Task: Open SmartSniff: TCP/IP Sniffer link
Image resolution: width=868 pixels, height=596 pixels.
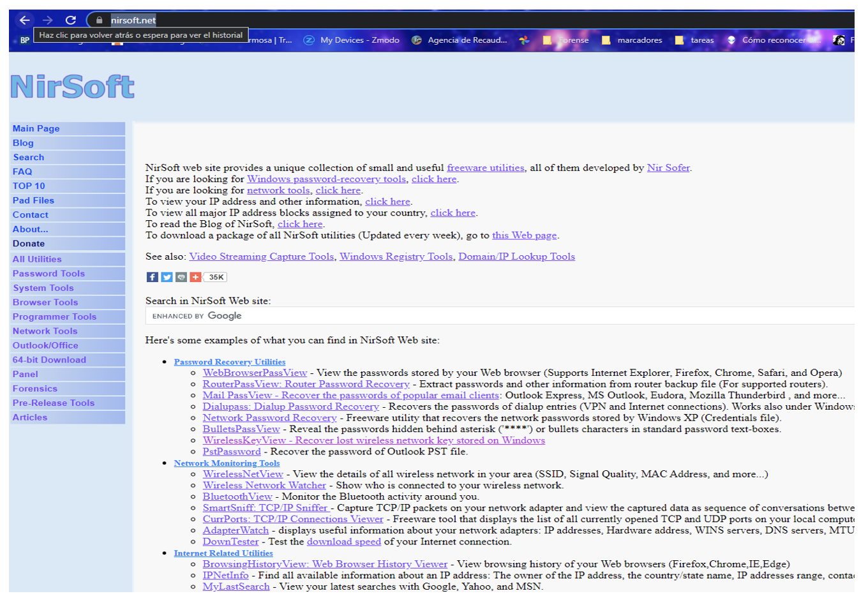Action: (x=266, y=508)
